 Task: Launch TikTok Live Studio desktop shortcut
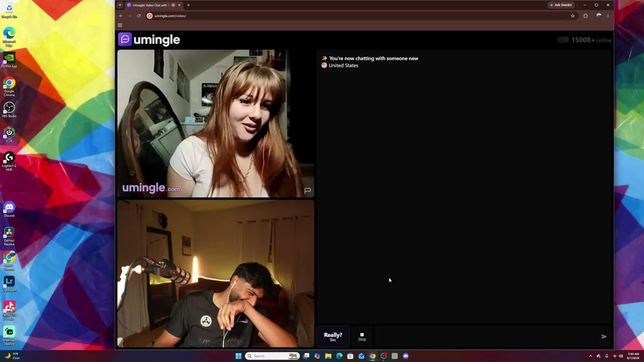pyautogui.click(x=9, y=311)
